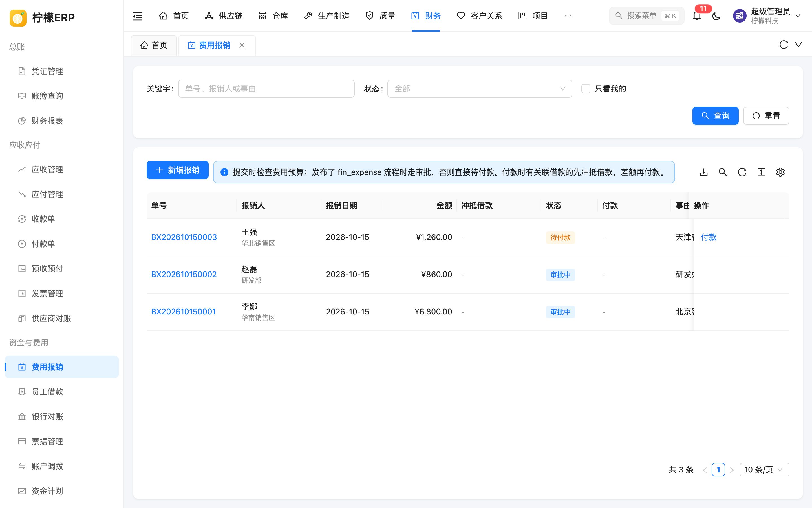The width and height of the screenshot is (812, 508).
Task: Open 供应商对账 in sidebar
Action: click(62, 319)
